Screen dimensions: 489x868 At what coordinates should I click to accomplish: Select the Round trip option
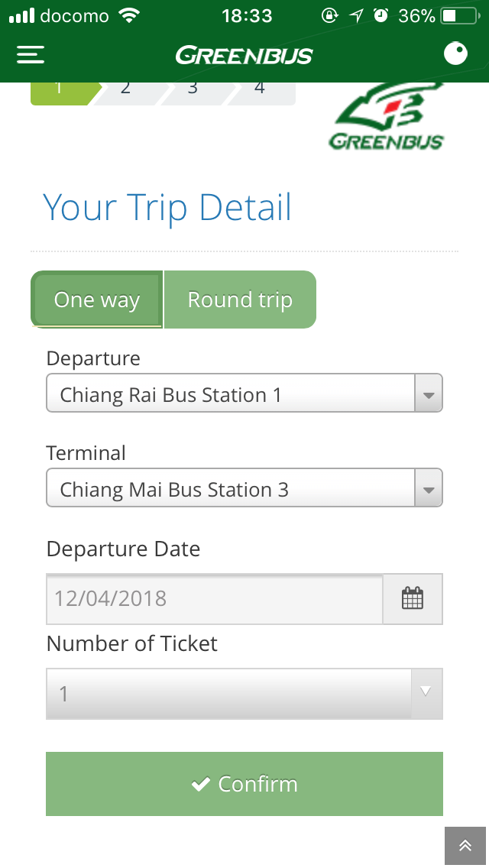[240, 300]
